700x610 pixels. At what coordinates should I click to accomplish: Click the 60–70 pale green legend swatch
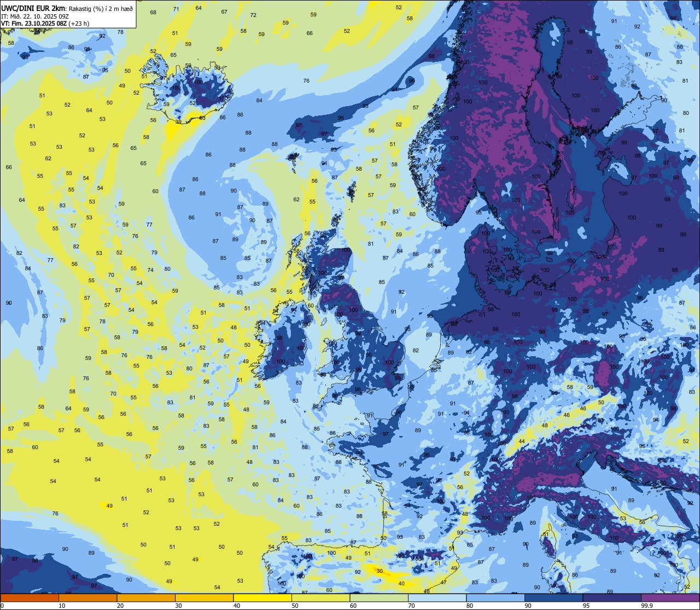click(x=379, y=597)
